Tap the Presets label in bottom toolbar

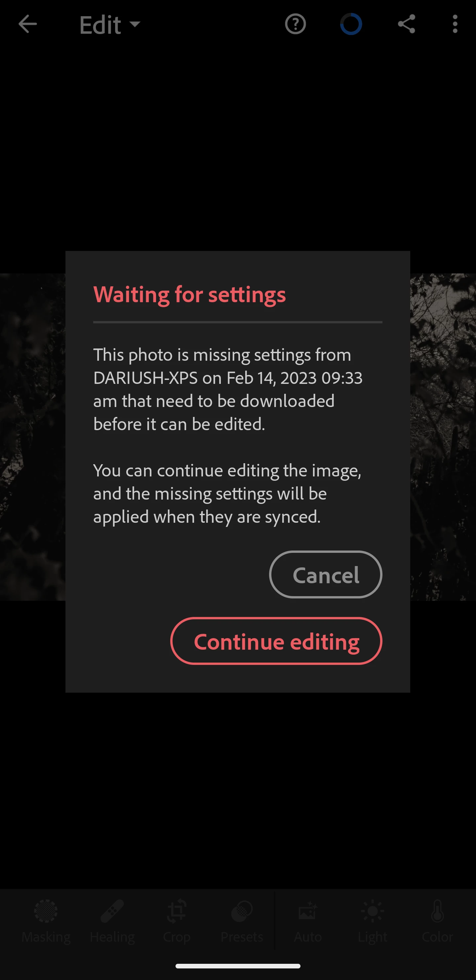tap(242, 937)
